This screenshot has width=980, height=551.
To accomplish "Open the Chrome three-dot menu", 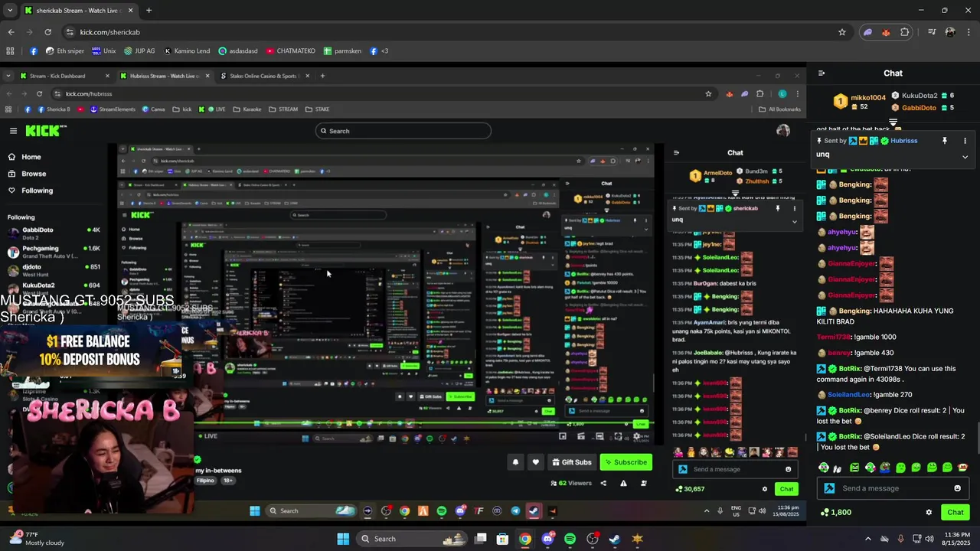I will pos(969,32).
